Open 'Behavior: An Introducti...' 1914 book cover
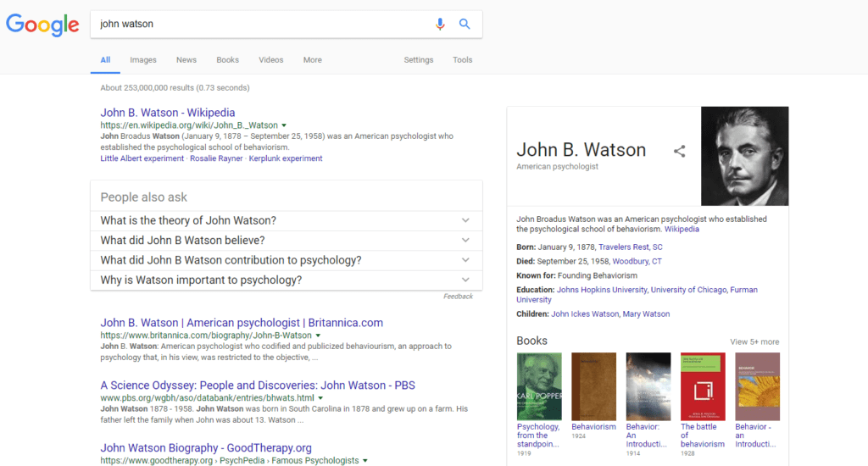Viewport: 868px width, 466px height. click(x=648, y=386)
